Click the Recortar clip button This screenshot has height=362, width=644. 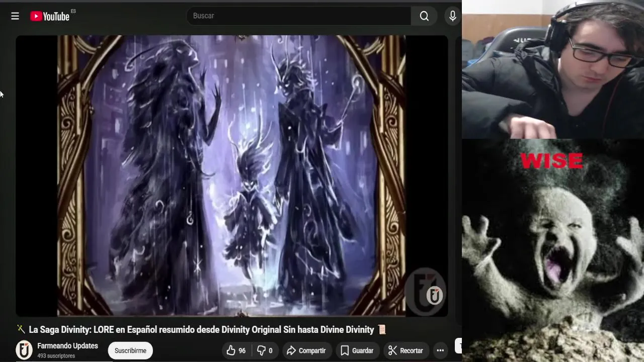(x=406, y=350)
